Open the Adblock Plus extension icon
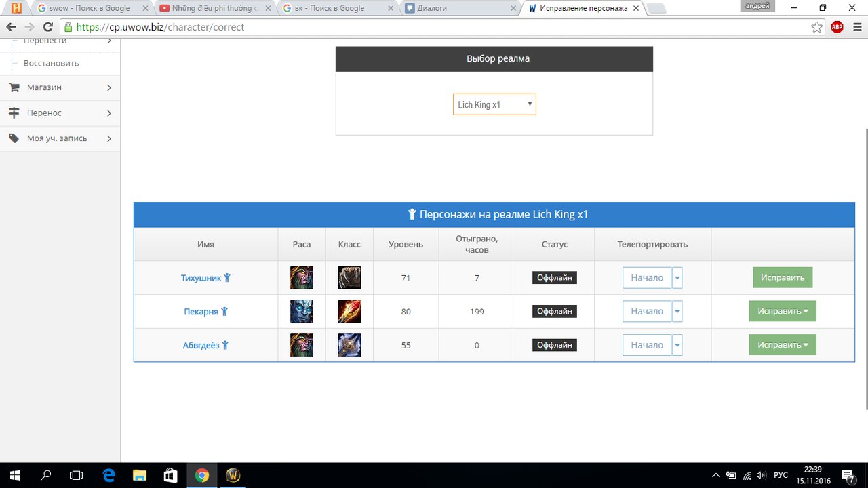The height and width of the screenshot is (488, 868). 837,27
